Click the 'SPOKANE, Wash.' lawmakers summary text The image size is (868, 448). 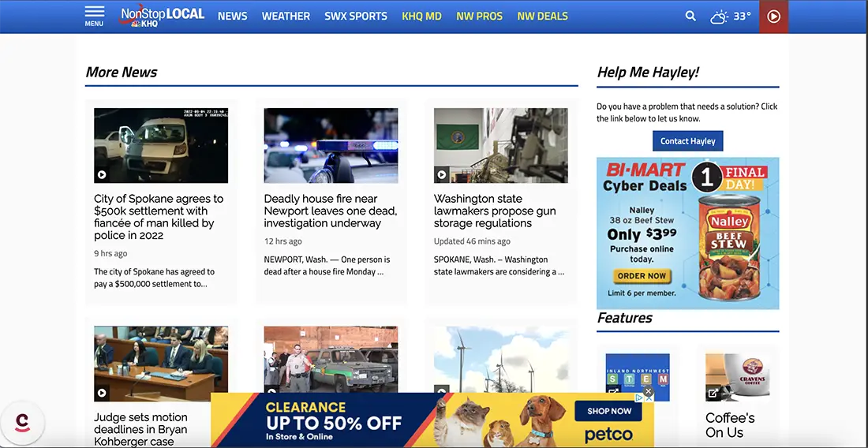[499, 266]
